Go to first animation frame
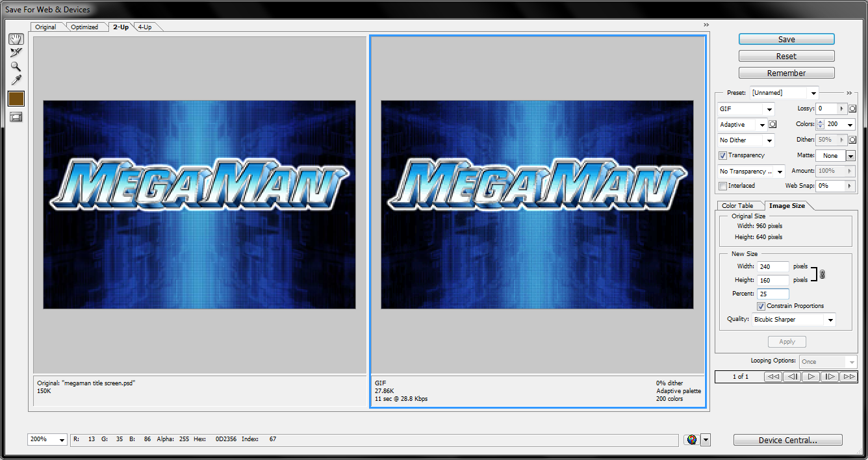The height and width of the screenshot is (460, 868). [772, 377]
